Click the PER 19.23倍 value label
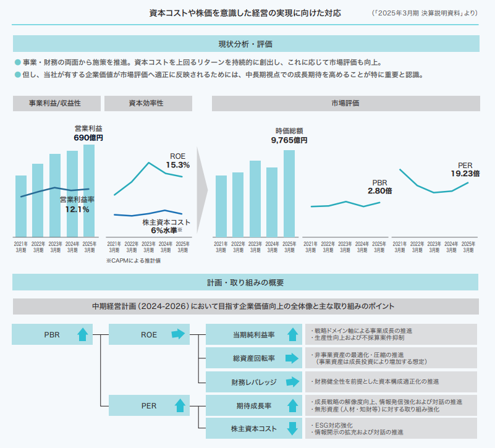The image size is (495, 448). pyautogui.click(x=465, y=169)
